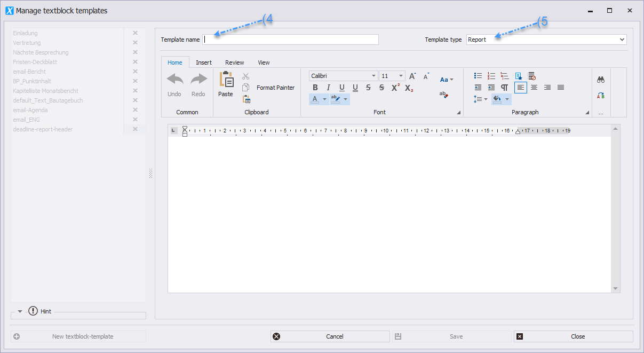This screenshot has width=644, height=353.
Task: Open Font group dialog launcher
Action: point(459,113)
